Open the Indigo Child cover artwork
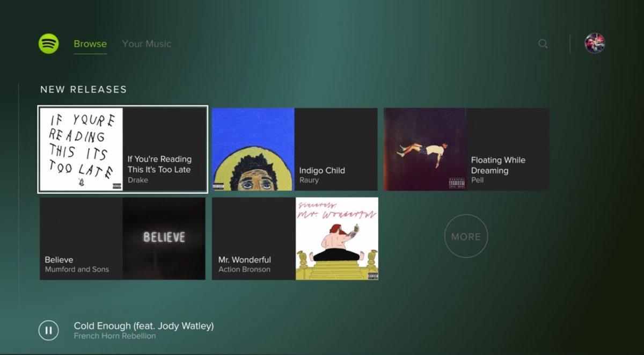 point(253,149)
